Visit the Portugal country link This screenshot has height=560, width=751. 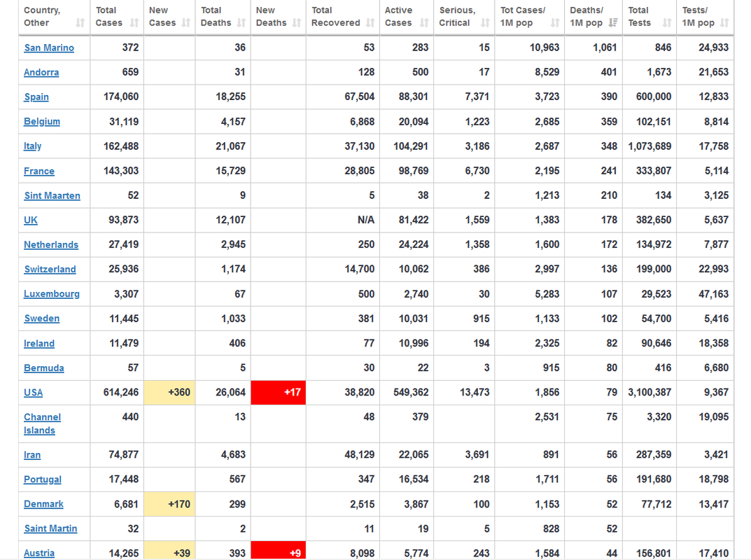pyautogui.click(x=43, y=479)
